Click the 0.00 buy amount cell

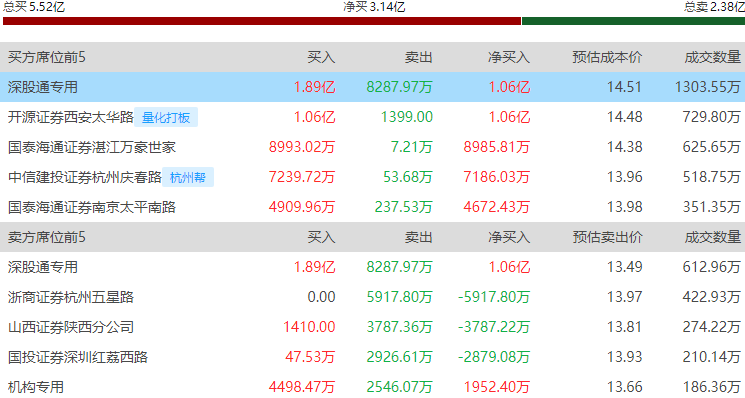(x=321, y=297)
